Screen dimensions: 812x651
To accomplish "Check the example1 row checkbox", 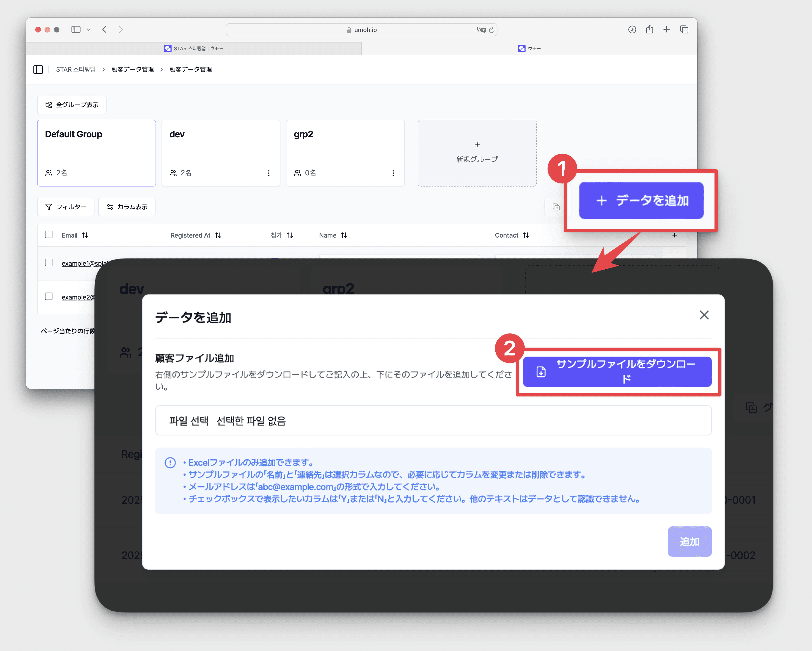I will (49, 262).
